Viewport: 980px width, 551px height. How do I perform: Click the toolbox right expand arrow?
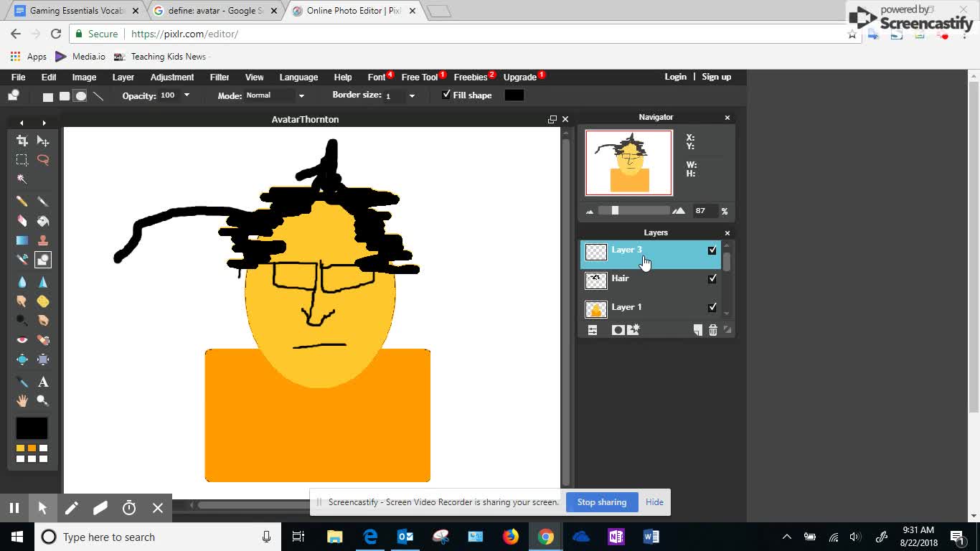tap(44, 123)
